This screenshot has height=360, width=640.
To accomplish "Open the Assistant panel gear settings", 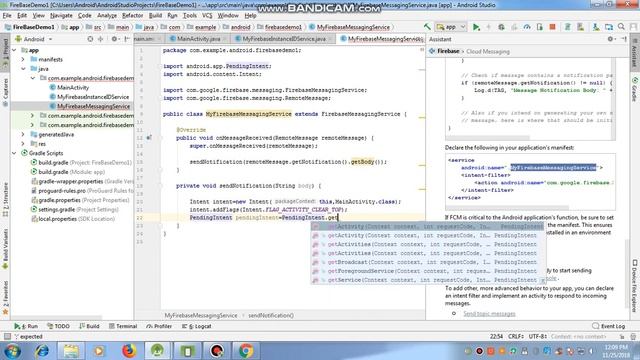I will point(611,39).
